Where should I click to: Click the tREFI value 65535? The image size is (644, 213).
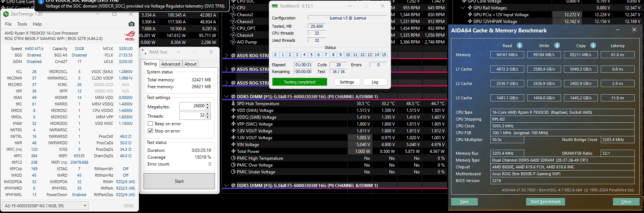coord(79,156)
